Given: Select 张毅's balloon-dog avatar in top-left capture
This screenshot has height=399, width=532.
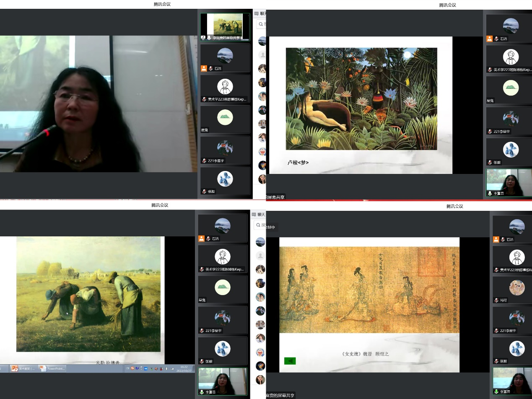Looking at the screenshot, I should (x=225, y=179).
